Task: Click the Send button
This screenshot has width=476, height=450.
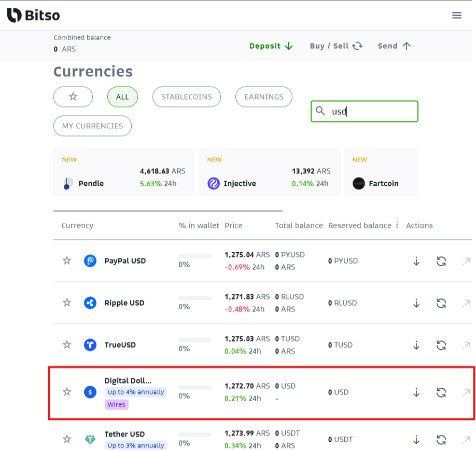Action: click(394, 46)
